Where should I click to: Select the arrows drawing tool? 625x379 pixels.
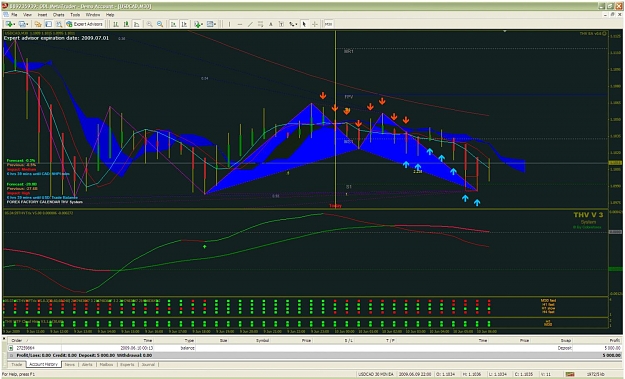click(292, 24)
